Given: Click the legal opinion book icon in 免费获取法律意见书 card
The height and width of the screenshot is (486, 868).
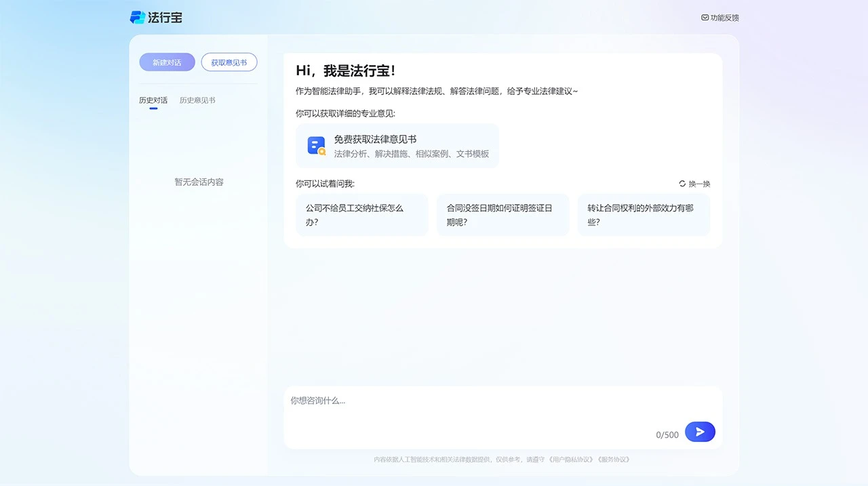Looking at the screenshot, I should click(316, 145).
